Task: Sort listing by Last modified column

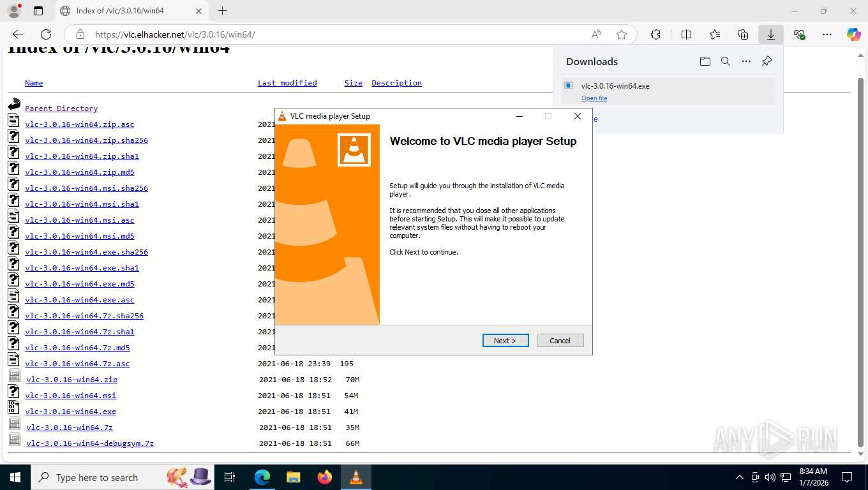Action: pyautogui.click(x=287, y=83)
